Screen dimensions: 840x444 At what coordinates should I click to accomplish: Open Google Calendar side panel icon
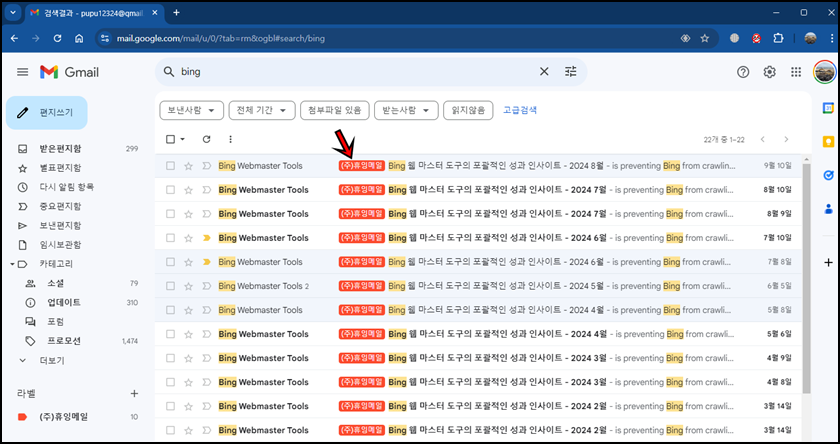pyautogui.click(x=828, y=108)
